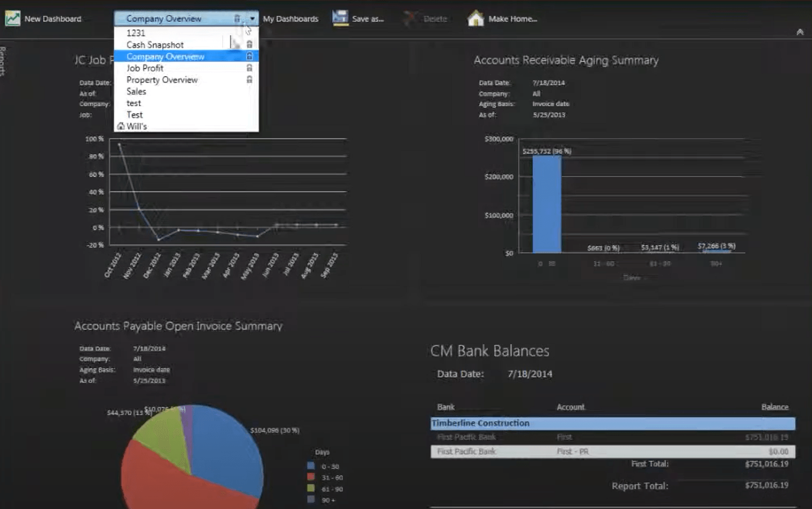812x509 pixels.
Task: Click lock icon beside Cash Snapshot
Action: (x=249, y=45)
